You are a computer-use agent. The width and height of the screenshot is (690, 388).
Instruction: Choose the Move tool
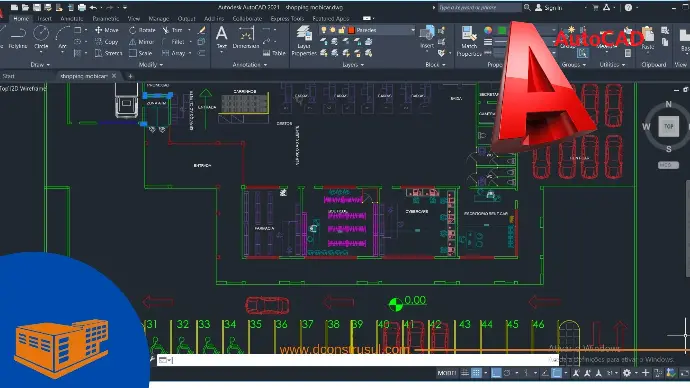(x=106, y=30)
